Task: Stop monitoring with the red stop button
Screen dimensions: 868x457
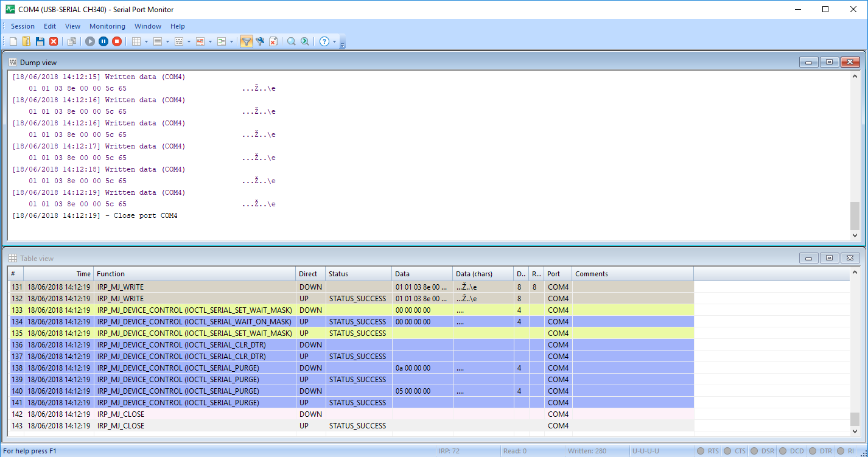Action: click(117, 41)
